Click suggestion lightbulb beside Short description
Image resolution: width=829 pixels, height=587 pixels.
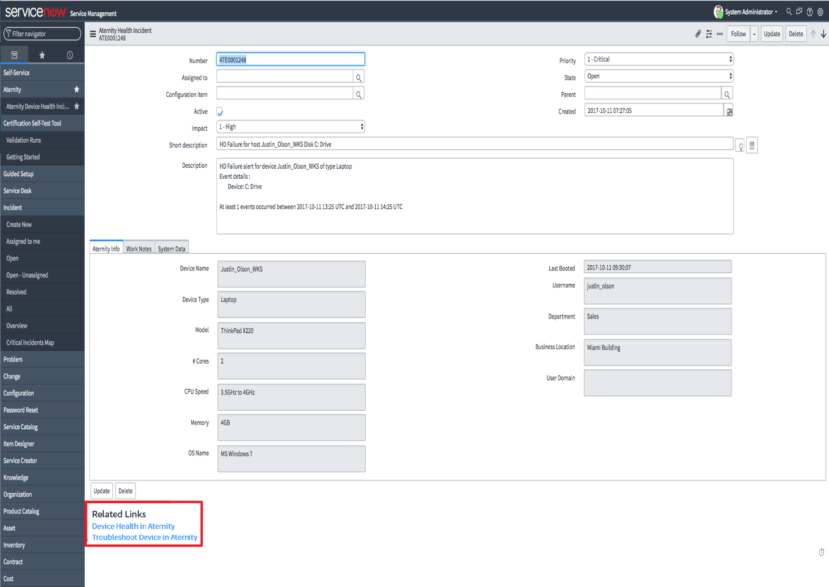[740, 145]
